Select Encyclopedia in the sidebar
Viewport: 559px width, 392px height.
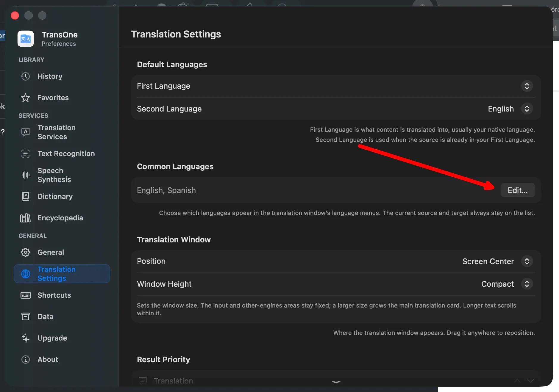62,218
